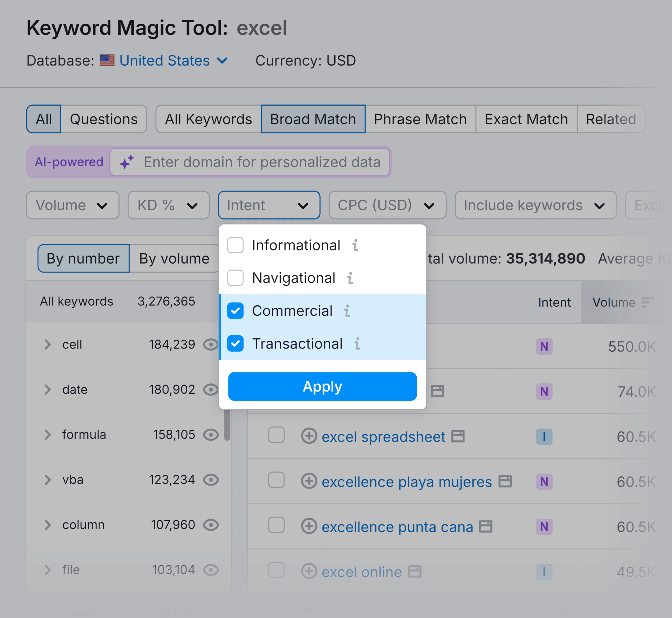Select the excel online row checkbox

pyautogui.click(x=276, y=570)
